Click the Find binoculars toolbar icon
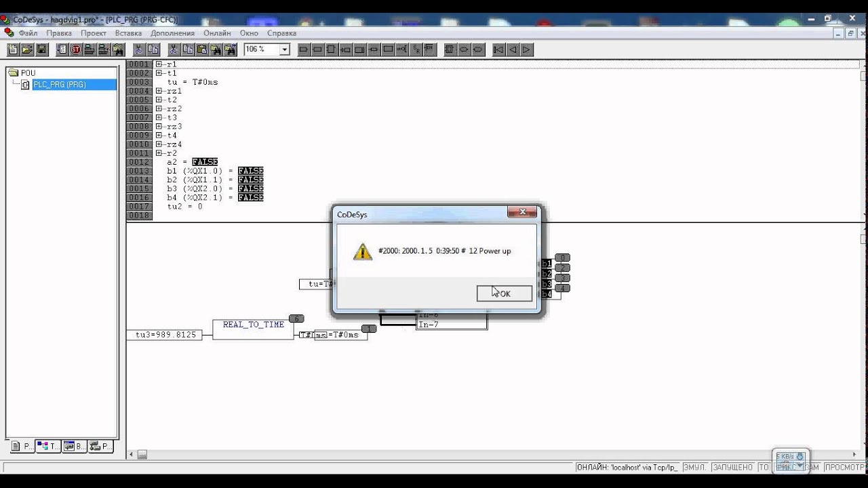Viewport: 868px width, 488px height. (x=216, y=49)
